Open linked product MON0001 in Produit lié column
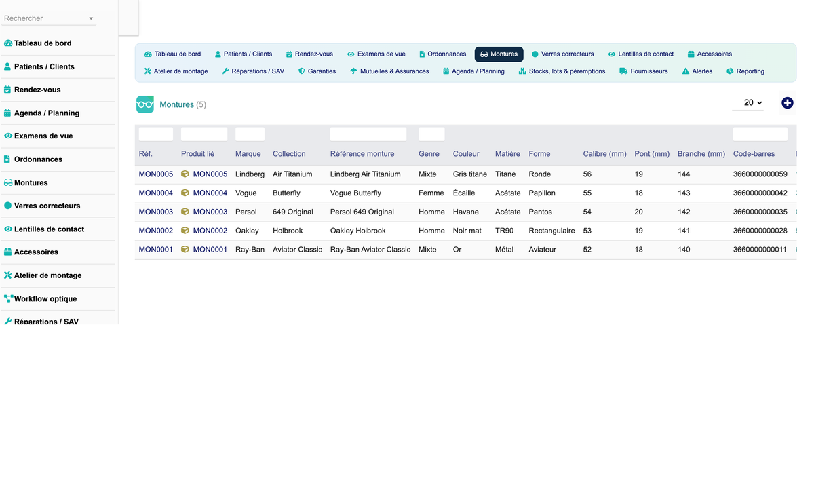The image size is (814, 504). (210, 250)
